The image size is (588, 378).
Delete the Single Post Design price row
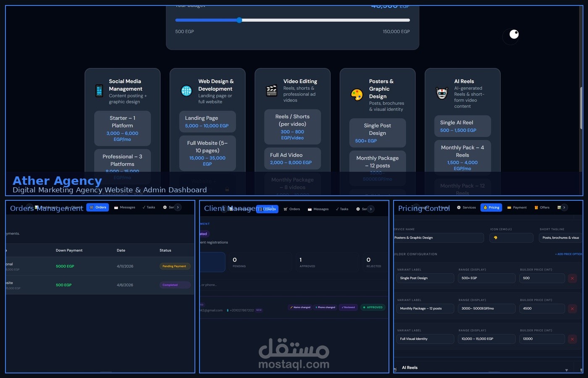point(572,278)
